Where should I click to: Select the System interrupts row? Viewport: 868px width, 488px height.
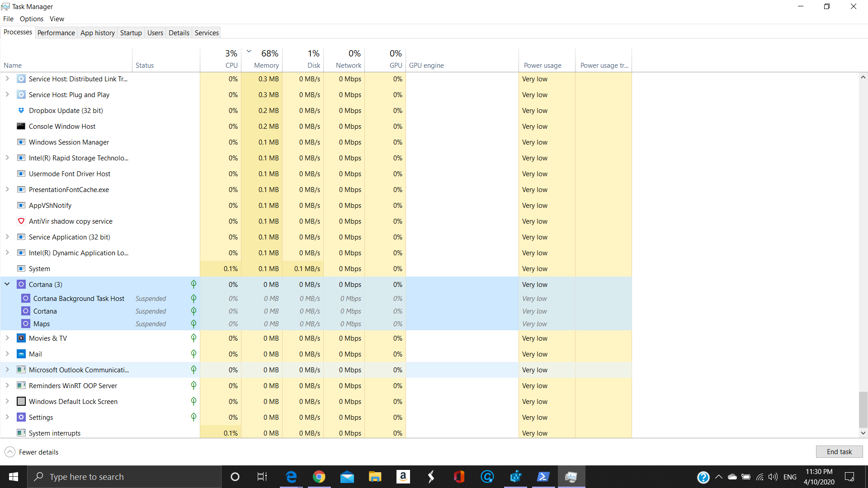tap(316, 432)
